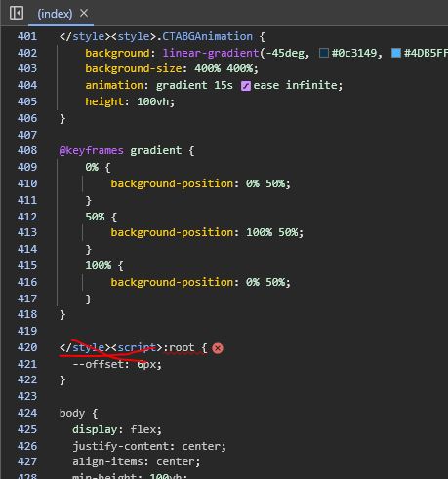Open the ease timing bezier editor icon
448x479 pixels.
pyautogui.click(x=246, y=86)
